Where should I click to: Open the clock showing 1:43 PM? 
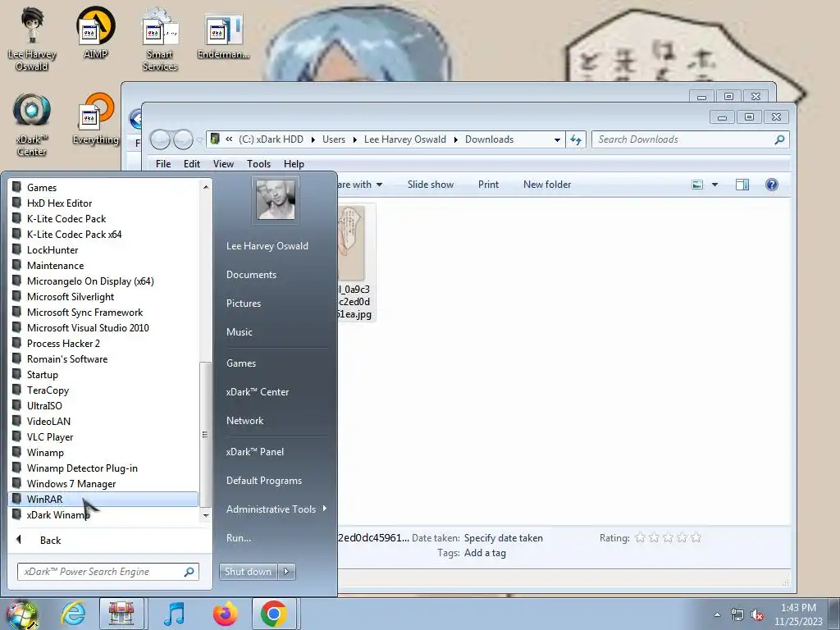pos(798,614)
